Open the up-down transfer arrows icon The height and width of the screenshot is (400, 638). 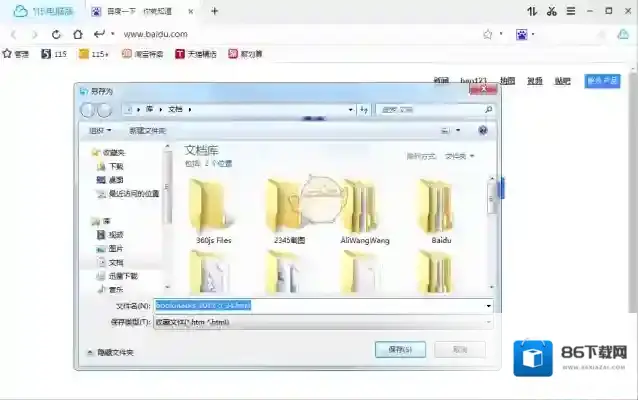[532, 11]
